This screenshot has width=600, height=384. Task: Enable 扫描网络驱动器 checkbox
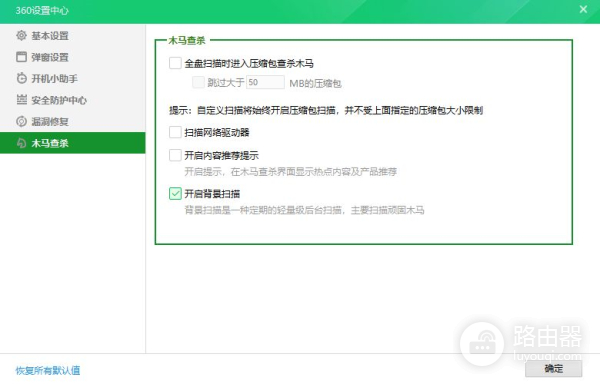click(175, 132)
